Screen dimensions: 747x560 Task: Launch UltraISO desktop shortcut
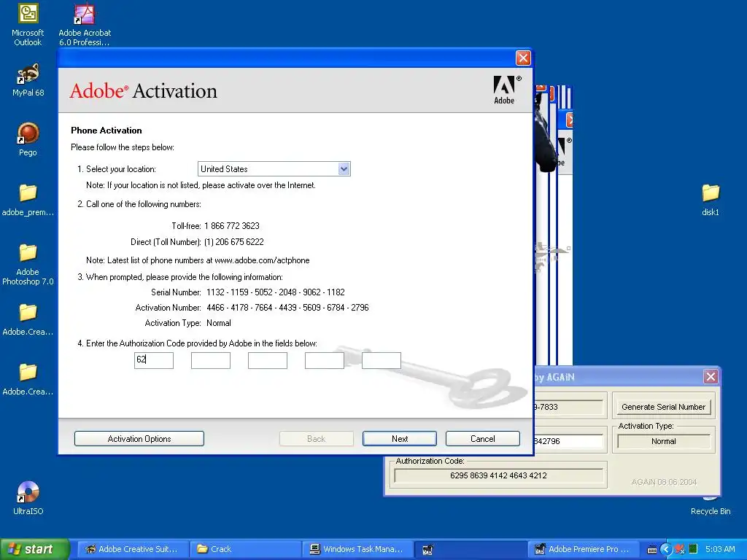click(28, 498)
